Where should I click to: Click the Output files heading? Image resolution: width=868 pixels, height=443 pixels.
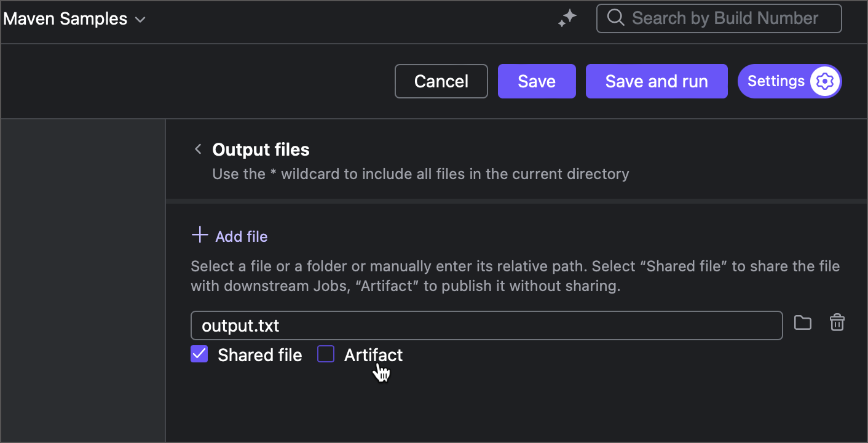click(x=261, y=149)
